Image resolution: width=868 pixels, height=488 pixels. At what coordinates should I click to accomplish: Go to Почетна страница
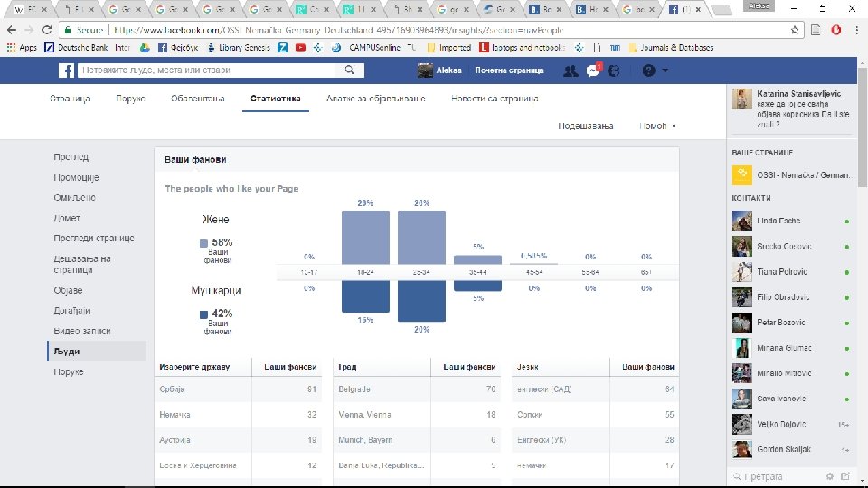[509, 70]
